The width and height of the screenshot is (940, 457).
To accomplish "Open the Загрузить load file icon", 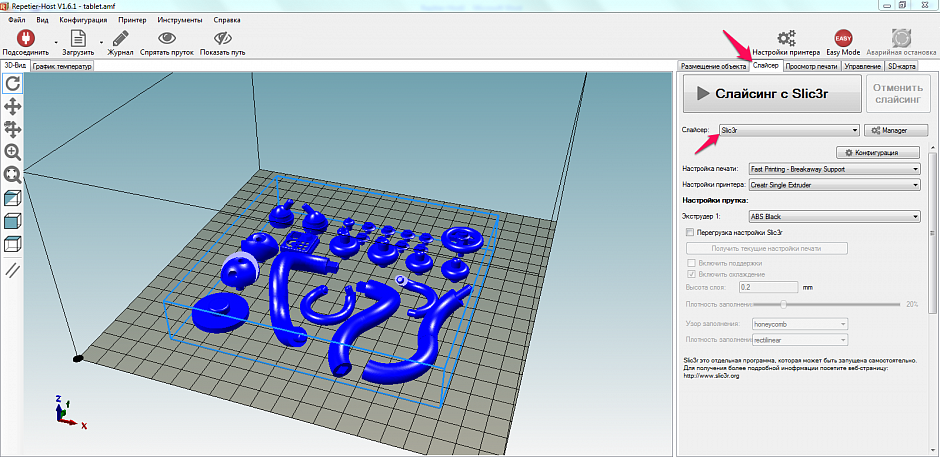I will (77, 38).
